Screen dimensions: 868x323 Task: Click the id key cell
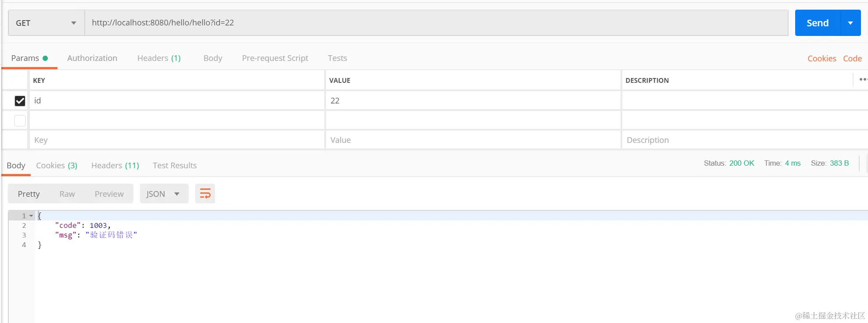(x=177, y=101)
